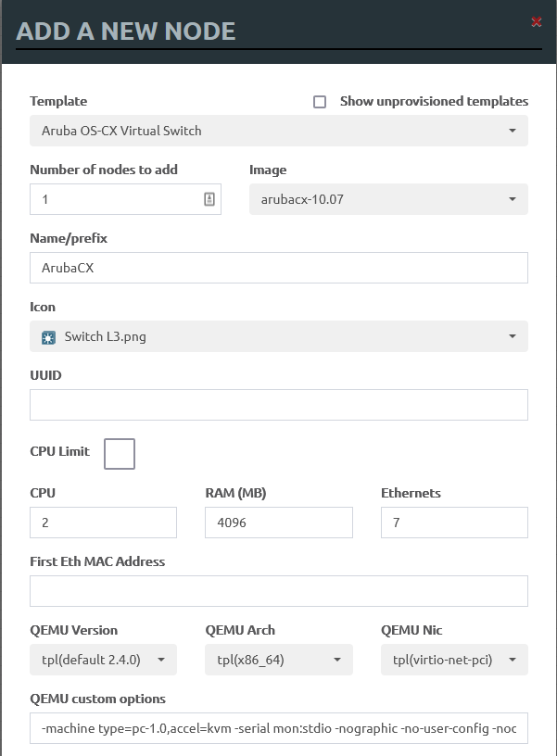
Task: Click the Name/prefix field containing ArubaCX
Action: (x=278, y=268)
